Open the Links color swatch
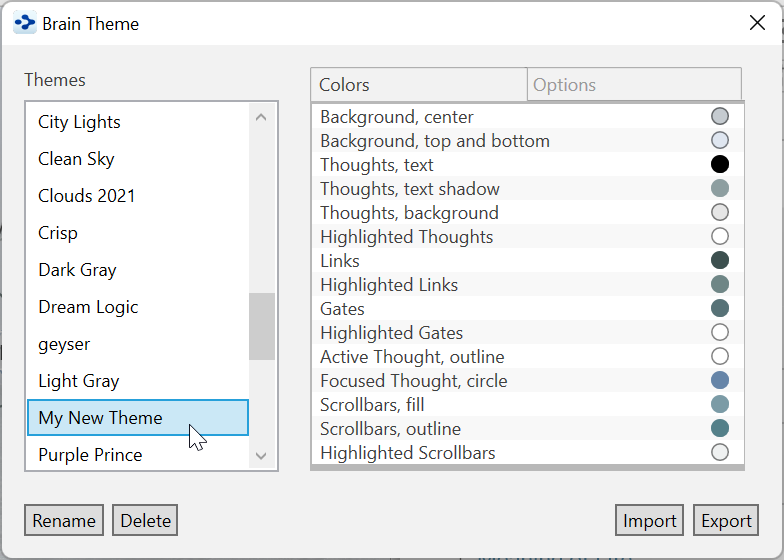The width and height of the screenshot is (784, 560). pos(719,261)
